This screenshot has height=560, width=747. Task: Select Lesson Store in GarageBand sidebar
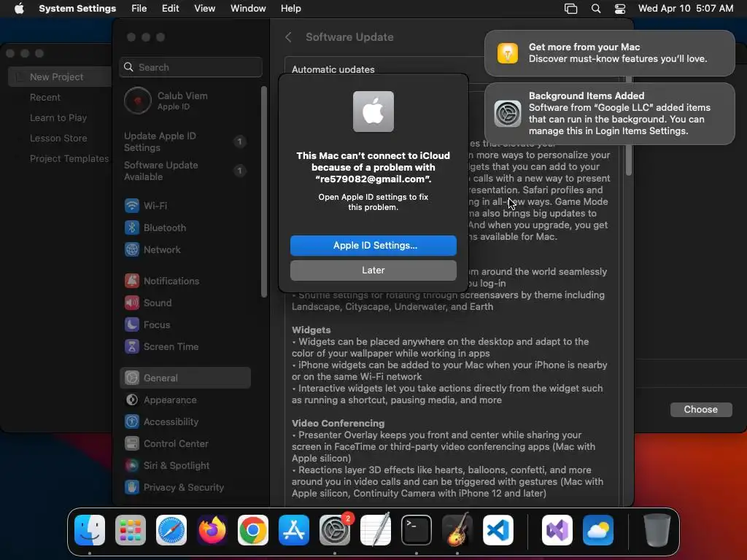pyautogui.click(x=58, y=138)
